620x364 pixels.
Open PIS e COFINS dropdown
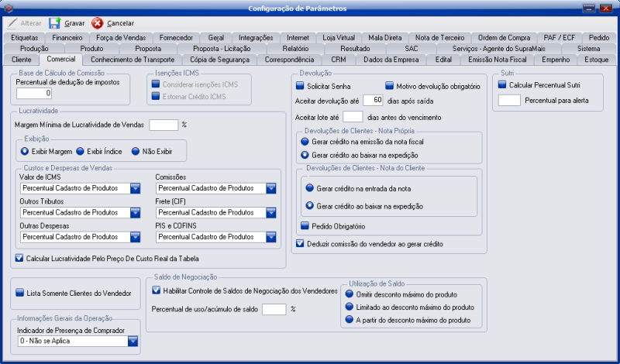270,237
